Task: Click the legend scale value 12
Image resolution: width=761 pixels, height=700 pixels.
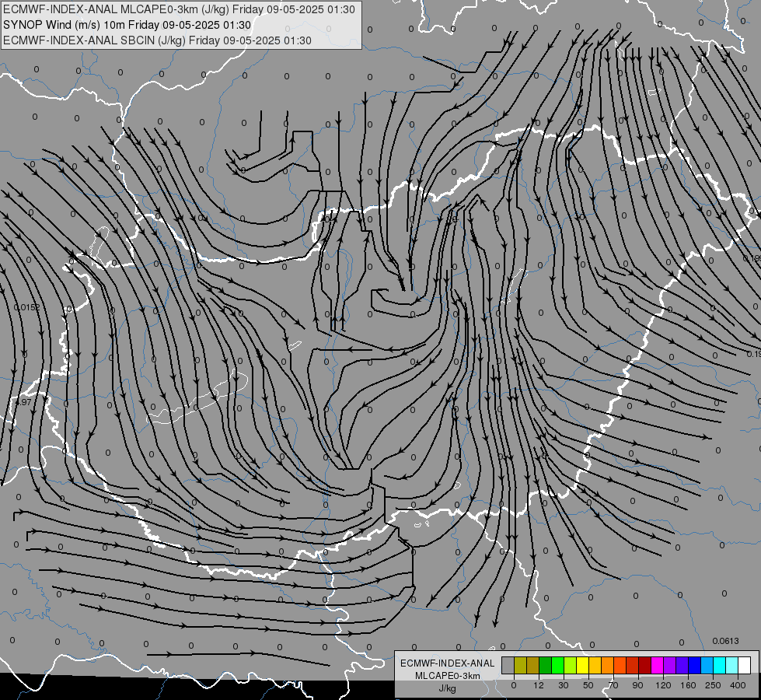Action: 539,685
